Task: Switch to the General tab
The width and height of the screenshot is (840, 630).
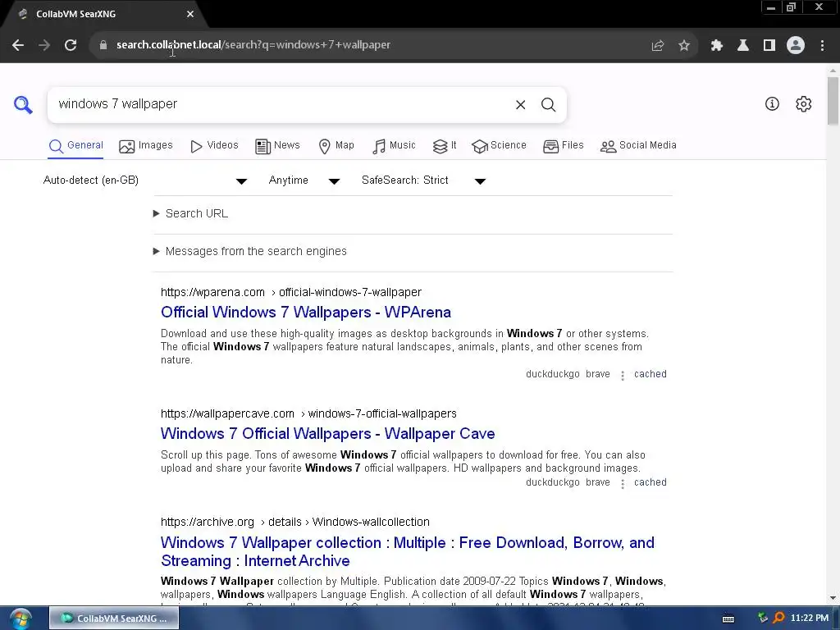Action: (x=75, y=146)
